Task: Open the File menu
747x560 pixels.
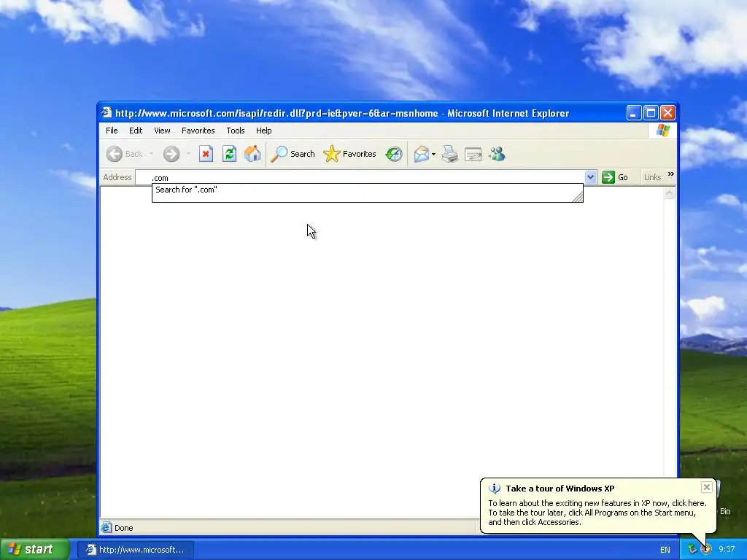Action: tap(112, 131)
